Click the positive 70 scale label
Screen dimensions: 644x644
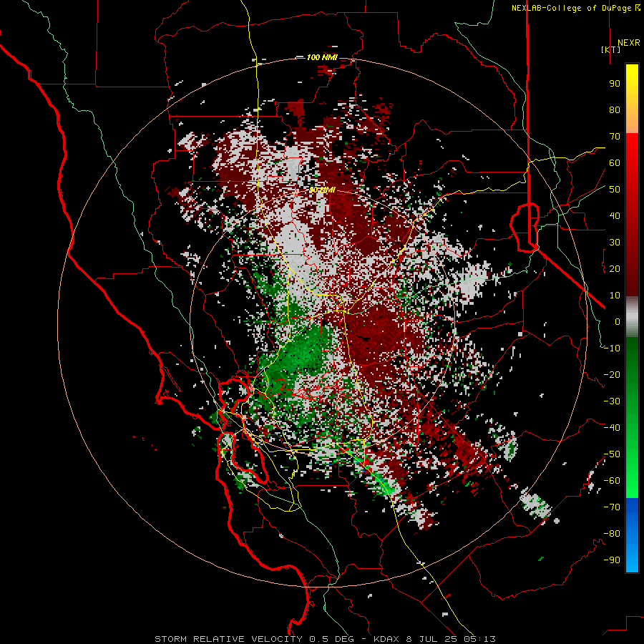(x=615, y=137)
